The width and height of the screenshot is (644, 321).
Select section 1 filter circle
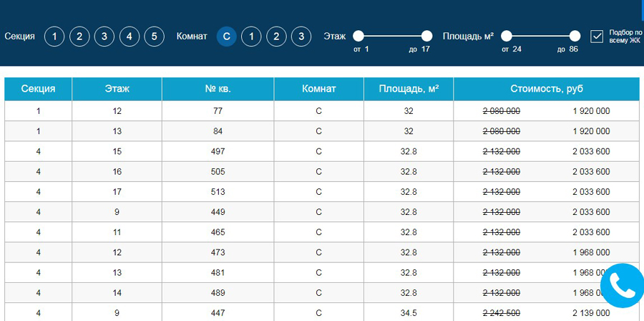pos(54,37)
